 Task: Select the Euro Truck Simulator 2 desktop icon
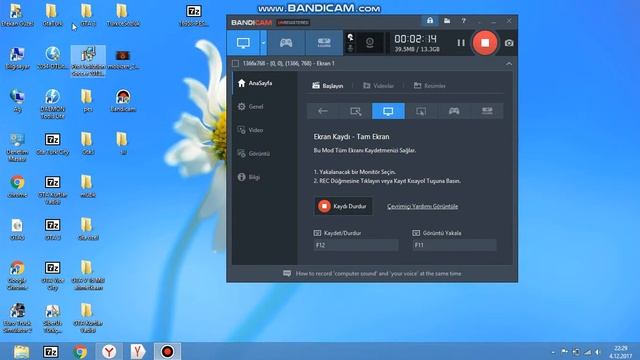[x=17, y=318]
